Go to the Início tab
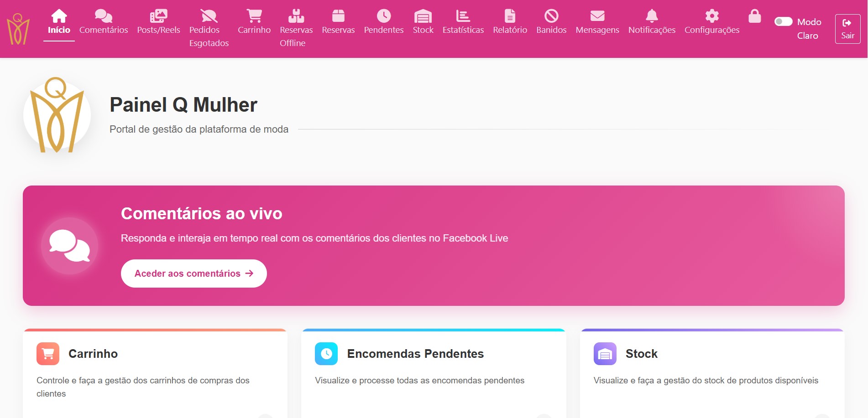Image resolution: width=868 pixels, height=418 pixels. [59, 22]
